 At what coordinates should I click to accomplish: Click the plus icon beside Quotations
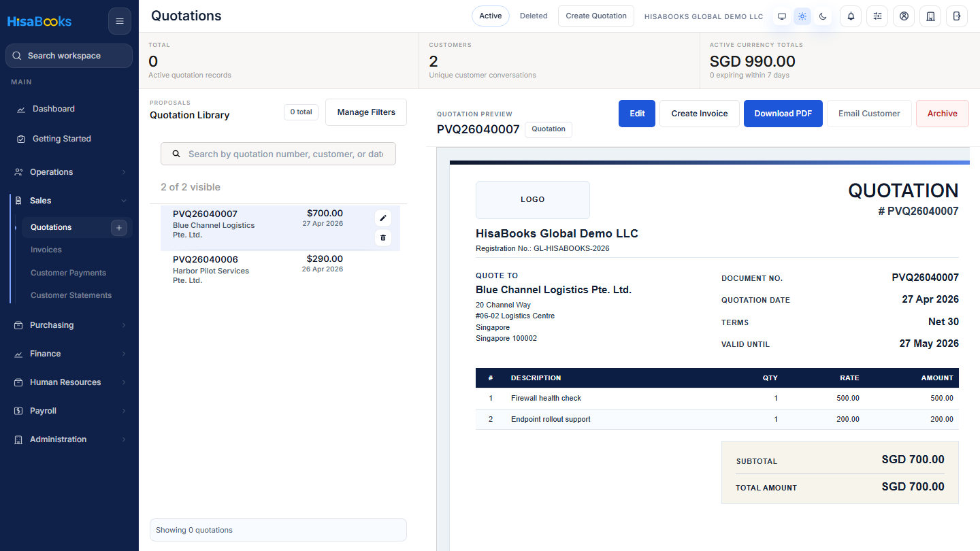click(x=119, y=228)
